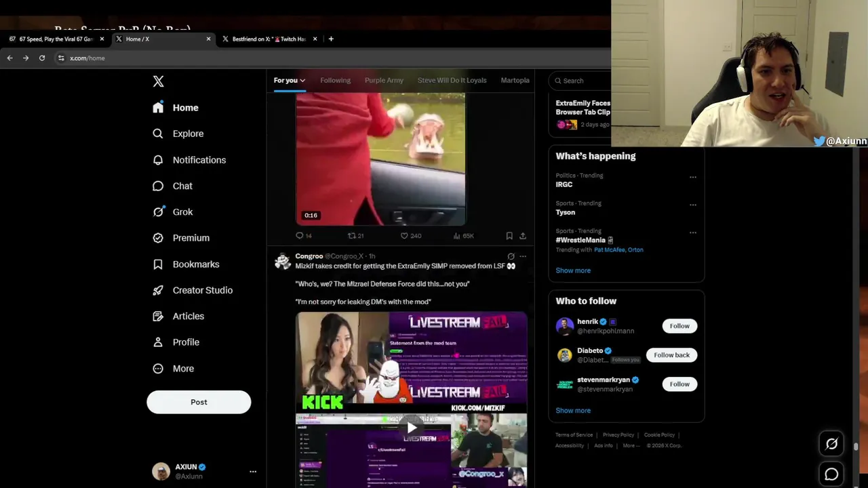Open Pat McAfee, Orton trending link
This screenshot has width=868, height=488.
618,250
